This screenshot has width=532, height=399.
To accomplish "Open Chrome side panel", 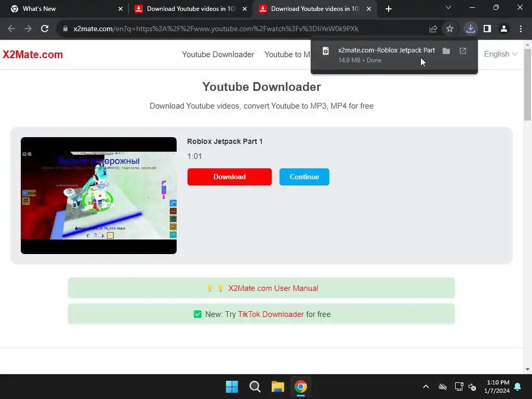I will pyautogui.click(x=487, y=29).
